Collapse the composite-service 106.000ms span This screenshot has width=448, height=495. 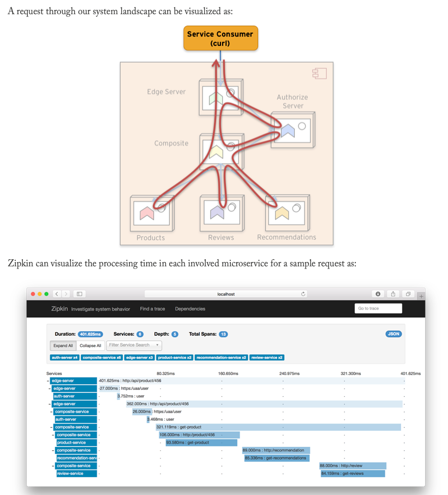tap(53, 435)
